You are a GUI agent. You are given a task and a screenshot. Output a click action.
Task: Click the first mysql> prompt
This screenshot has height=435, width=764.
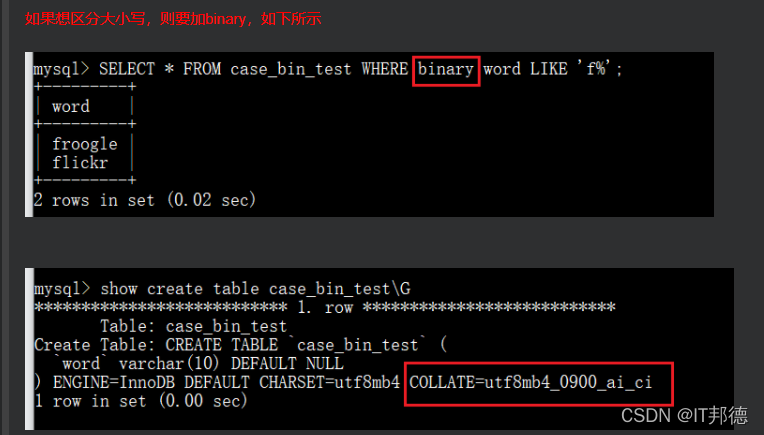coord(61,69)
